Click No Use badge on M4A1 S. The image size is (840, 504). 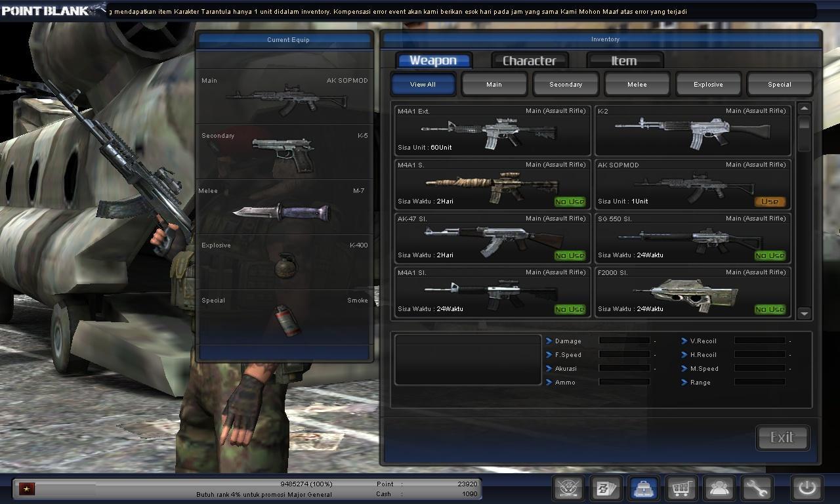[570, 201]
